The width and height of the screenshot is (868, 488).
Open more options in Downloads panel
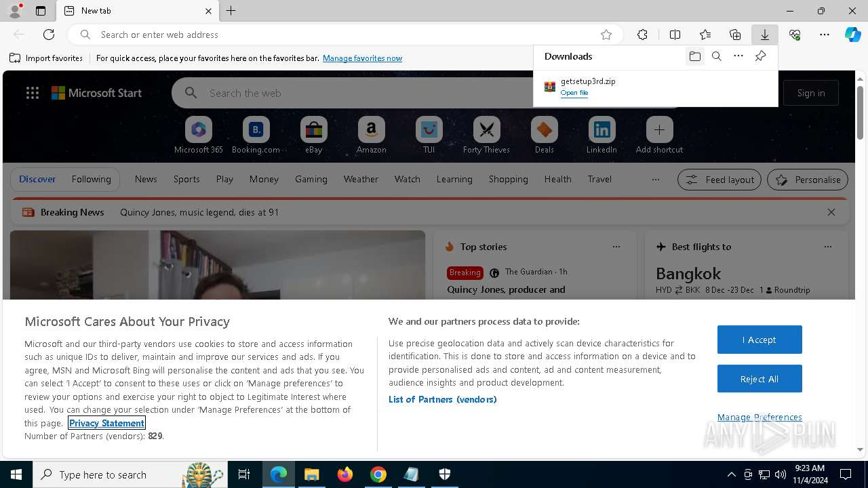738,56
